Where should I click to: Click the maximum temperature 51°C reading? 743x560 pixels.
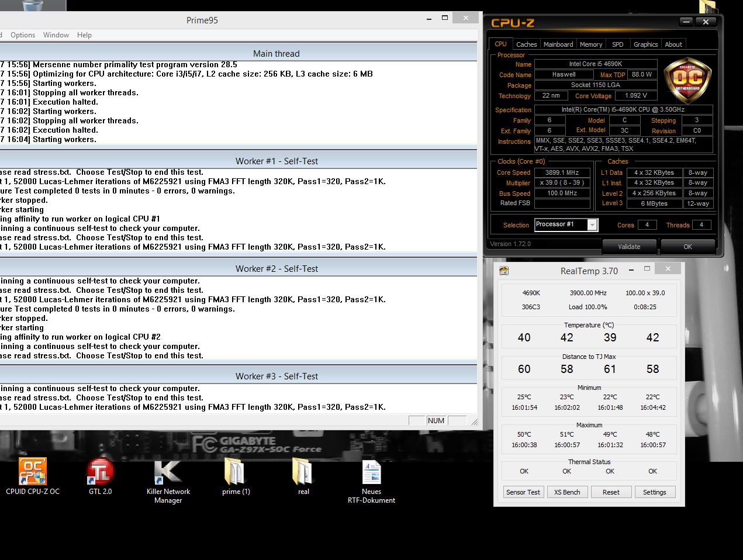tap(566, 434)
